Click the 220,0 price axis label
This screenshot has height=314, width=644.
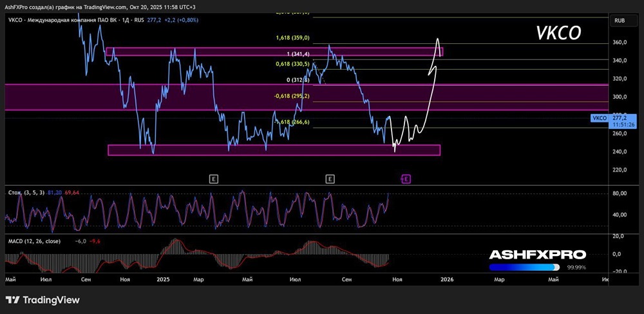620,170
